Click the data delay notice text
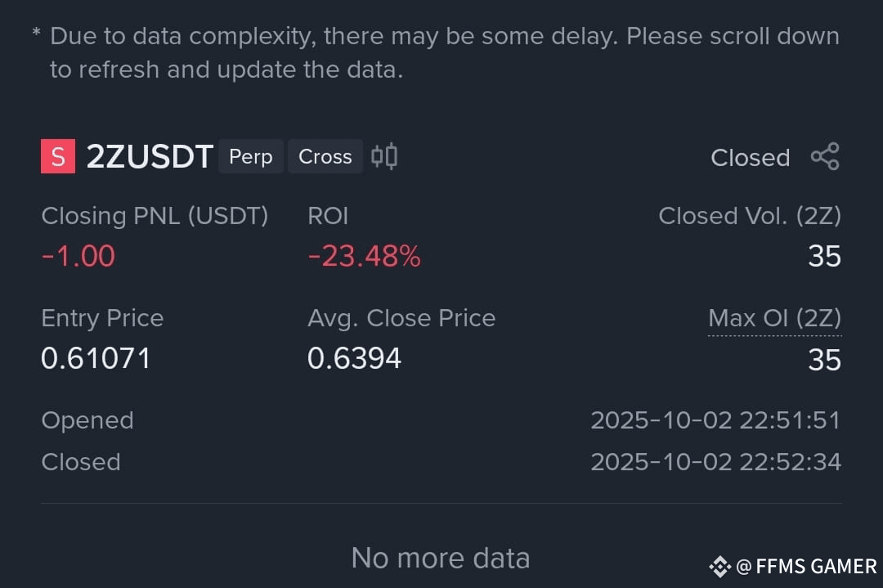 (437, 53)
